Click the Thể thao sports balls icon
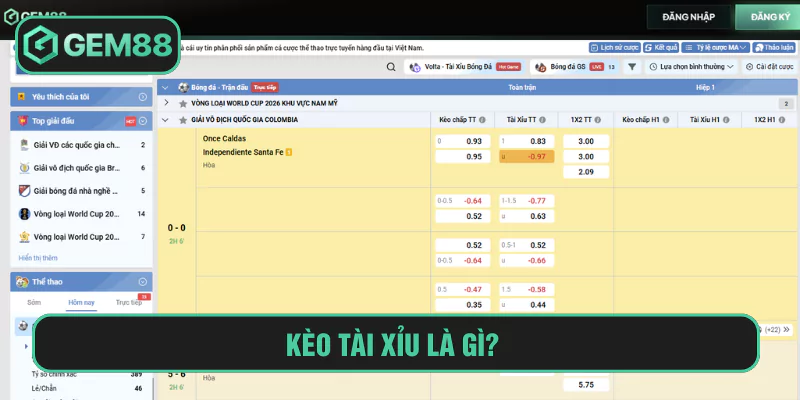 [22, 282]
